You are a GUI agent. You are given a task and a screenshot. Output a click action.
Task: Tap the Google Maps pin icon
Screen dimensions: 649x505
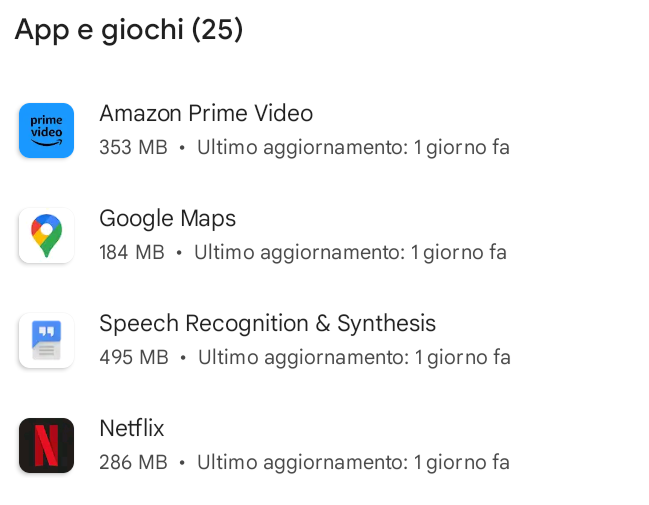[46, 235]
